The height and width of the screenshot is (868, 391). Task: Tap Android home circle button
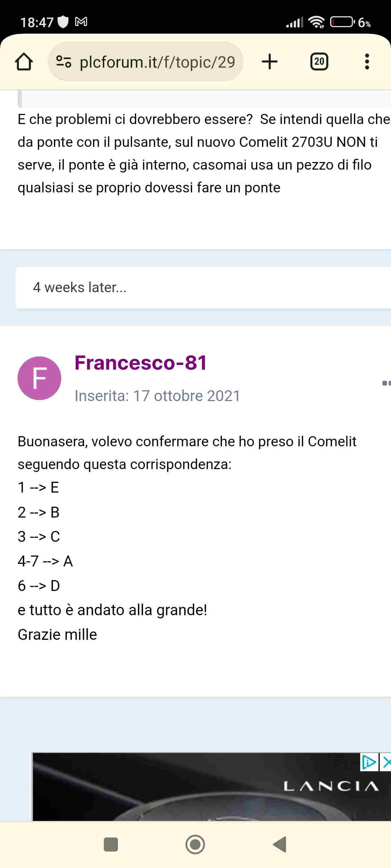(195, 844)
